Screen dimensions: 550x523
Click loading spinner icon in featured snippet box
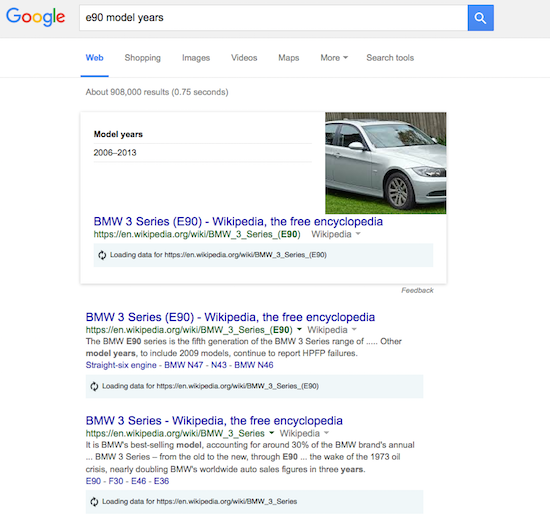tap(102, 255)
